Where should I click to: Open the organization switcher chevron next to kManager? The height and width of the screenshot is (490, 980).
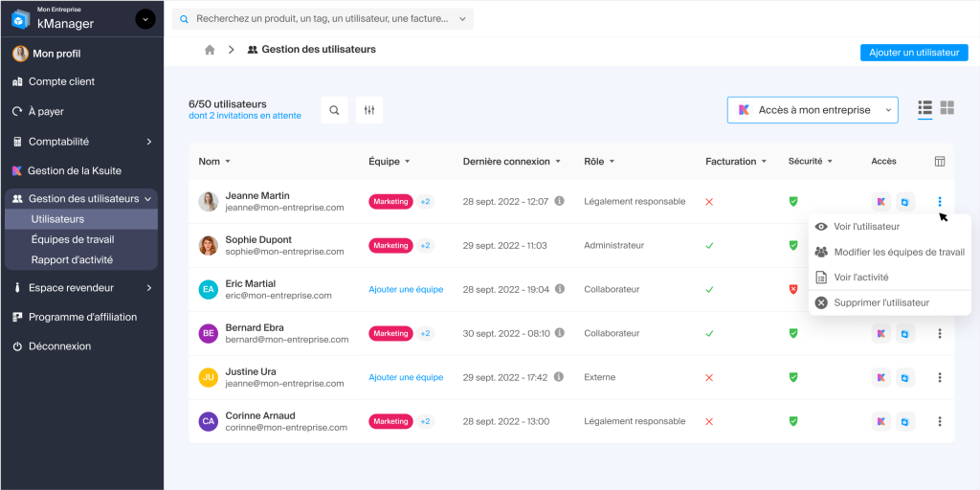(x=145, y=18)
